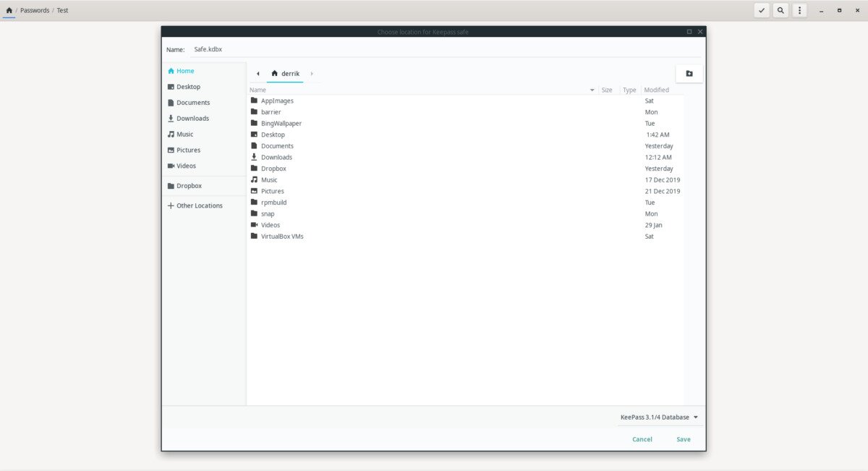Click the create new folder icon

pyautogui.click(x=689, y=74)
